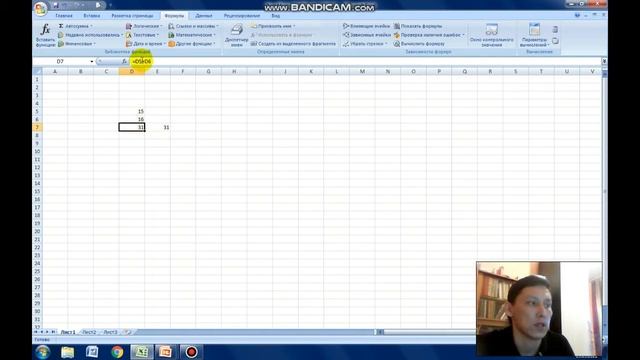Screen dimensions: 640x360
Task: Toggle Show Formulas
Action: (418, 26)
